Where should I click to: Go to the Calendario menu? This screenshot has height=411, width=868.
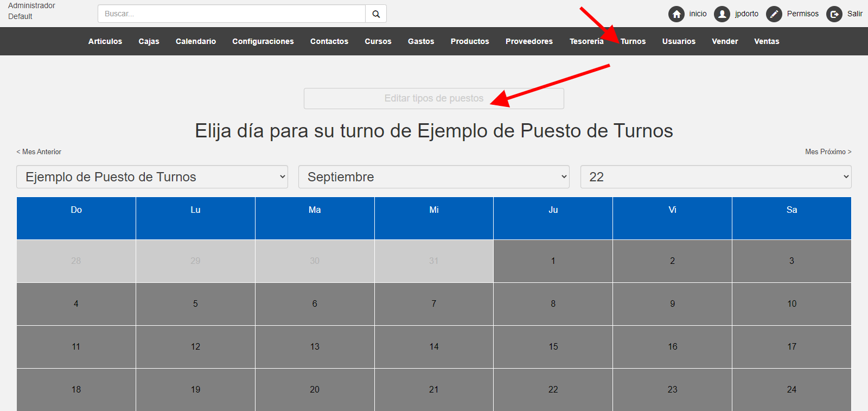click(195, 41)
